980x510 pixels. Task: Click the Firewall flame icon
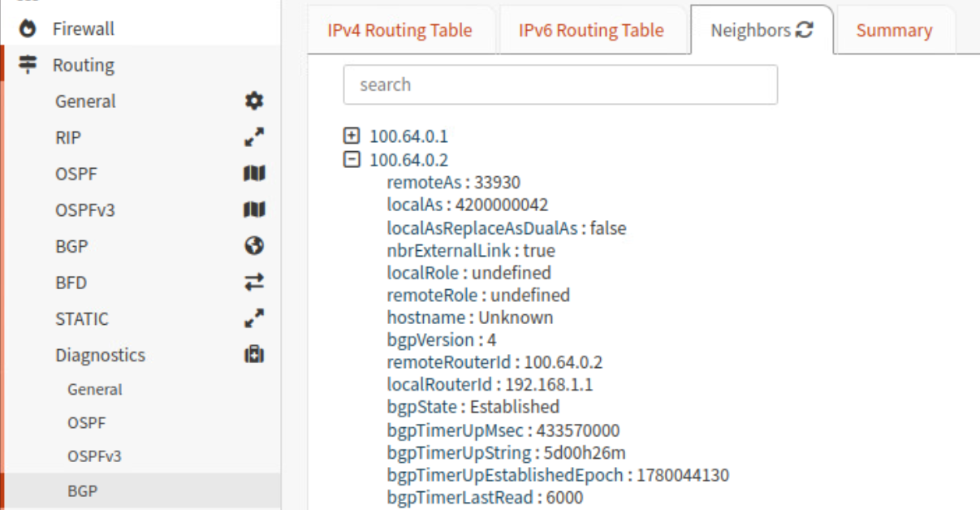click(x=28, y=29)
